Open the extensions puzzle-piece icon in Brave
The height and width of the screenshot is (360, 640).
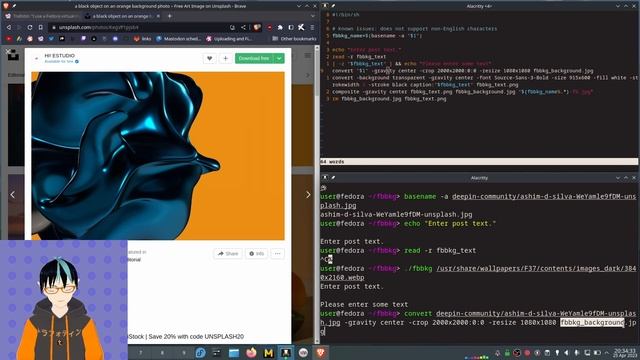[x=280, y=27]
